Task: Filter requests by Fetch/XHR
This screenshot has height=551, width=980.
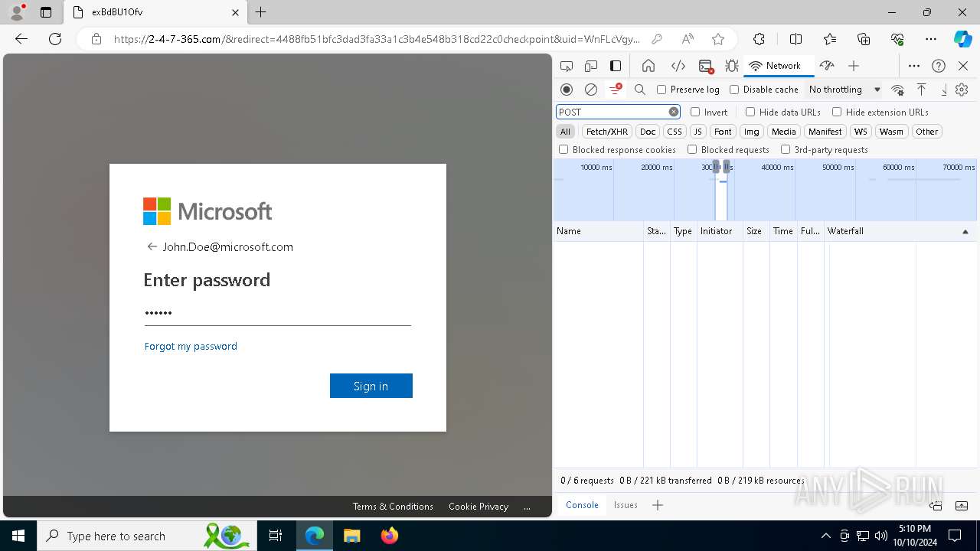Action: pyautogui.click(x=607, y=132)
